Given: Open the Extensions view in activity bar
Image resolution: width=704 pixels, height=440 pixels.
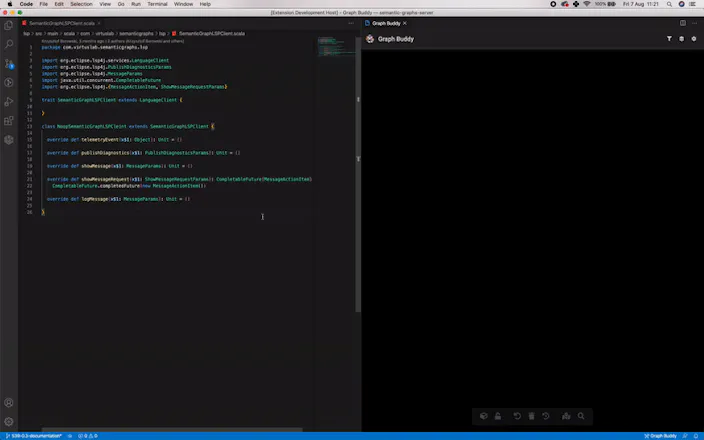Looking at the screenshot, I should 9,120.
